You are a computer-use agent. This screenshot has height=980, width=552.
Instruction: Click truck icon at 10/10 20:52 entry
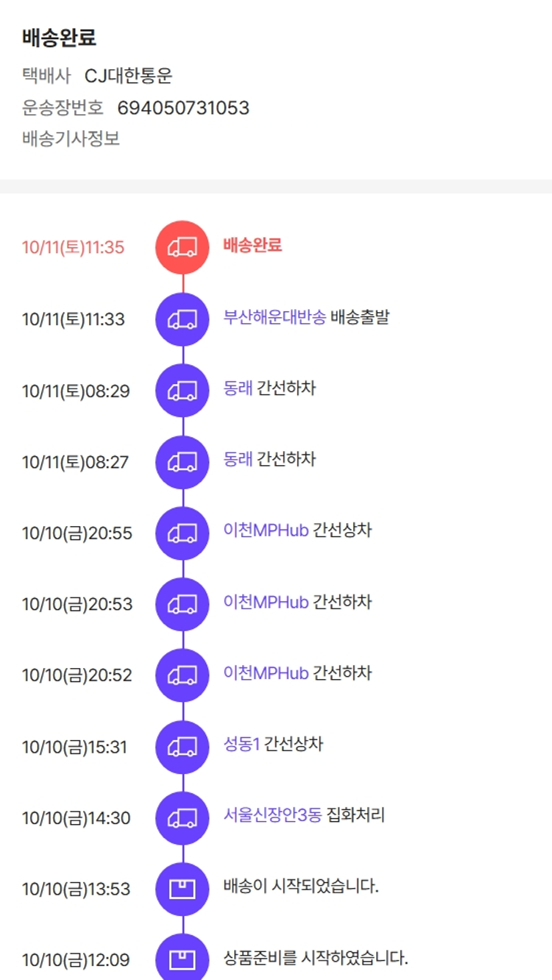pos(183,675)
